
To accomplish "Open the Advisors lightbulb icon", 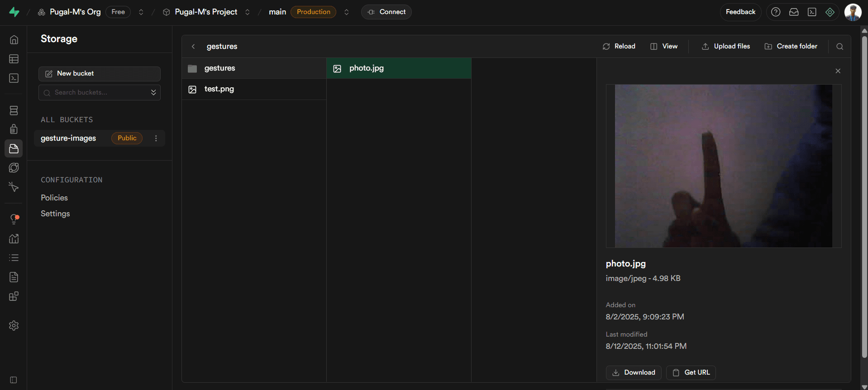I will point(14,219).
